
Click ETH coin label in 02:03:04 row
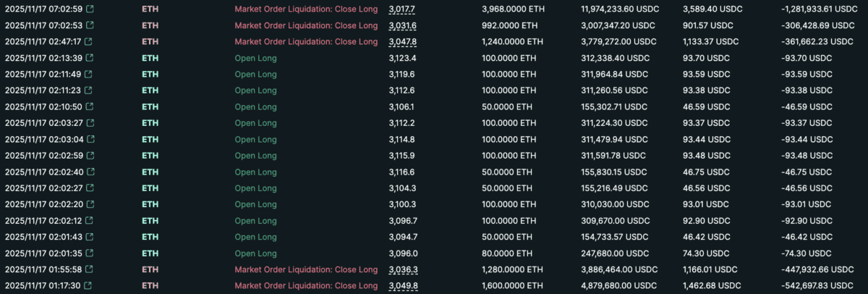point(150,140)
